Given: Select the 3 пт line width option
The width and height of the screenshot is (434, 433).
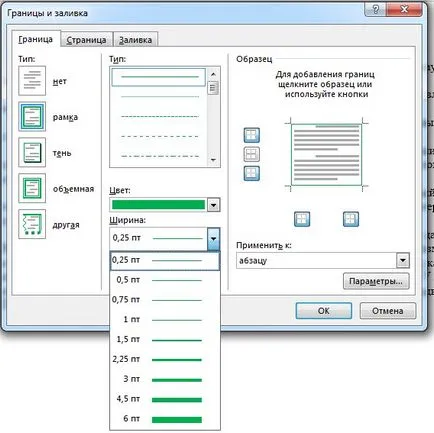Looking at the screenshot, I should [x=165, y=379].
